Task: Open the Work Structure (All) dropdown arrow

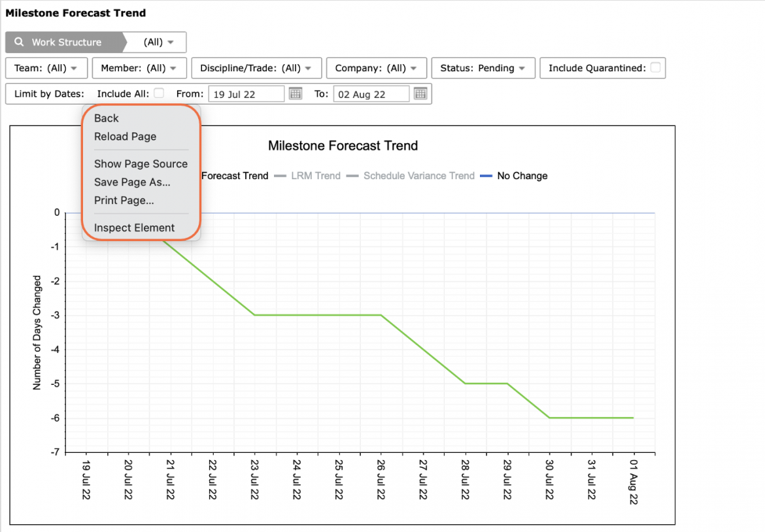Action: pyautogui.click(x=170, y=42)
